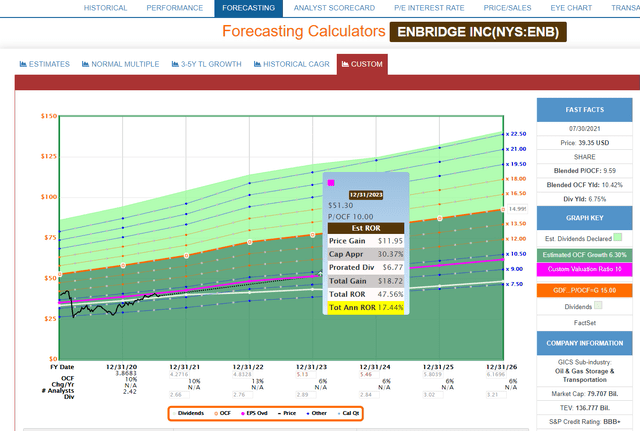Click the x 19.50 multiple line label
Screen dimensions: 640x431
click(516, 164)
